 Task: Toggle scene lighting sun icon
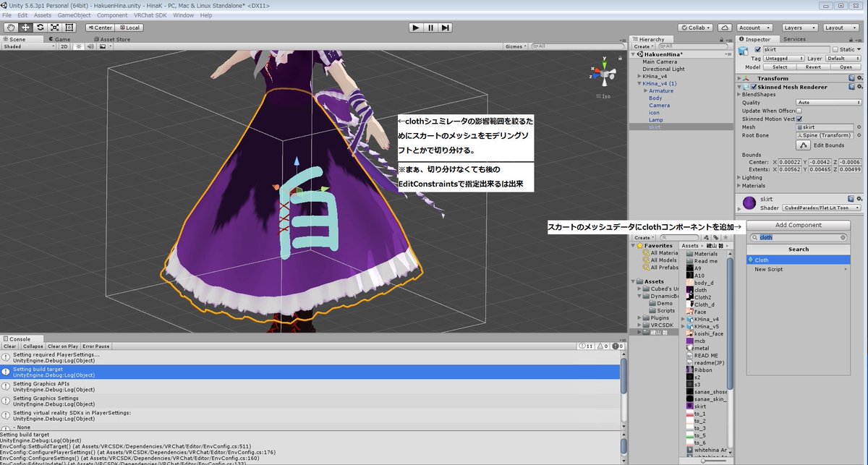tap(78, 46)
